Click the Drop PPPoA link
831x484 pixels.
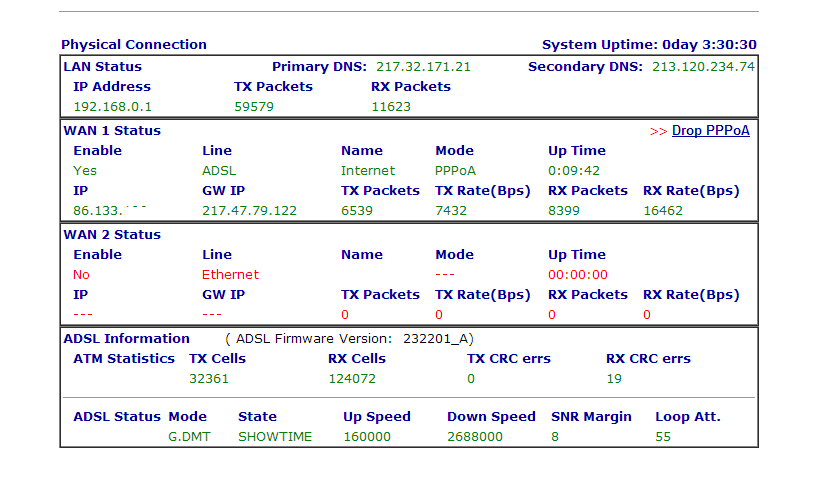click(x=710, y=131)
